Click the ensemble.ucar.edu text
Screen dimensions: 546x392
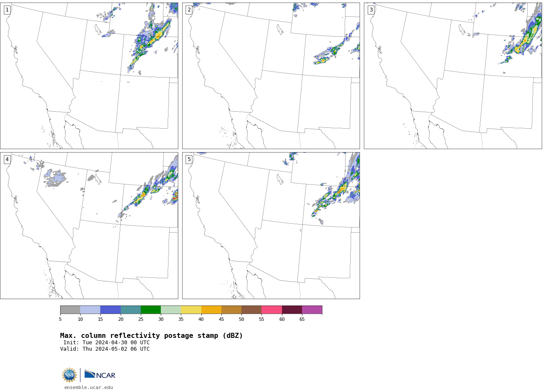89,387
